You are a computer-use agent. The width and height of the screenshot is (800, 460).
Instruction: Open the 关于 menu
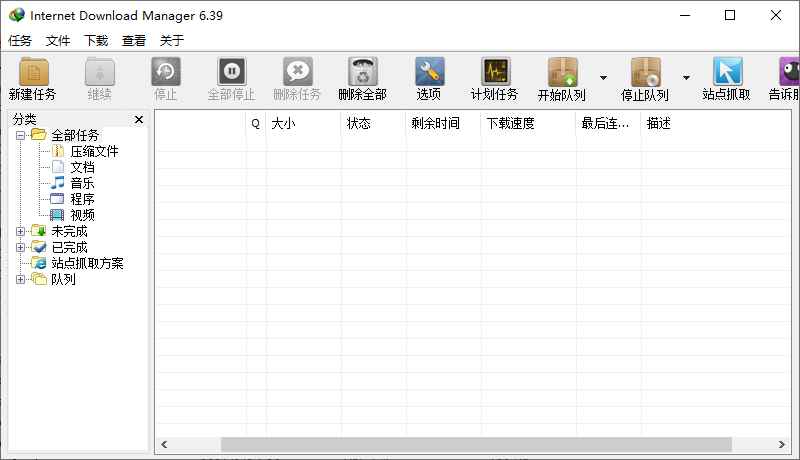tap(172, 40)
